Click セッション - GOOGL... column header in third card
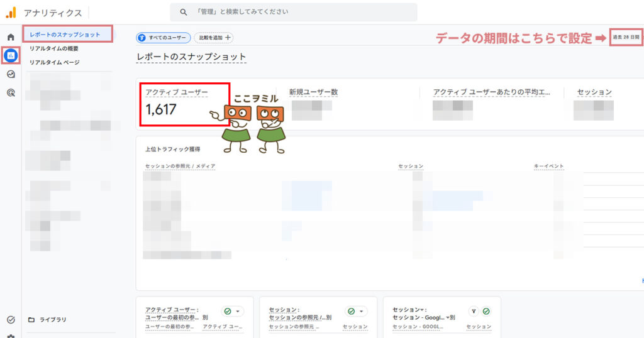 click(418, 327)
